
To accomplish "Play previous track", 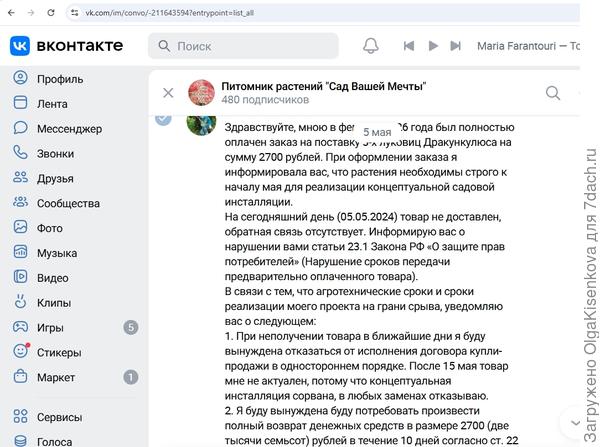I will [x=409, y=46].
